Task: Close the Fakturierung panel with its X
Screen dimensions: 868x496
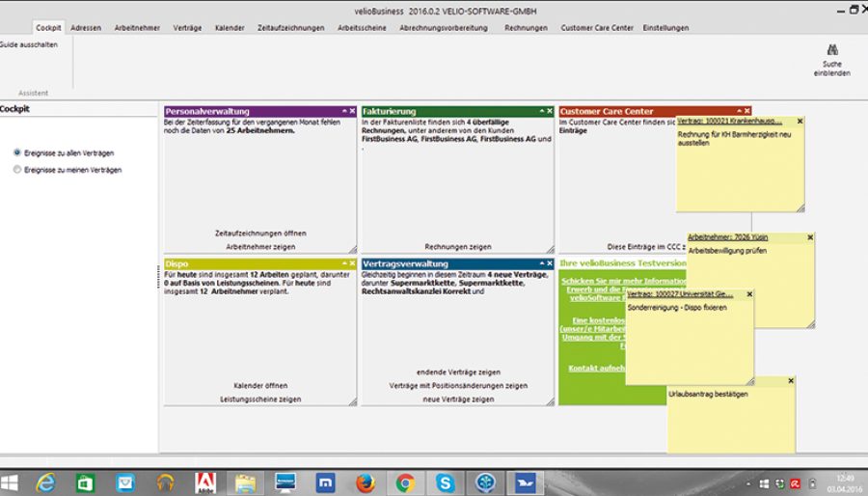Action: [x=550, y=111]
